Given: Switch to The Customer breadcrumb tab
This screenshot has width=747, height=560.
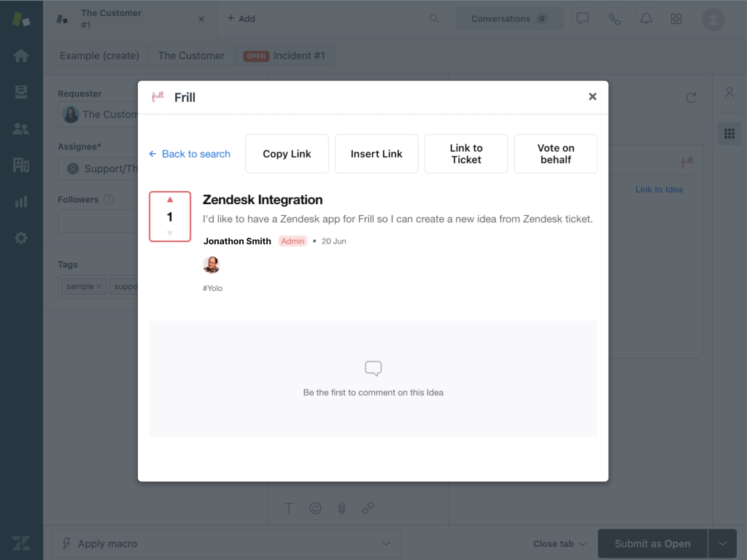Looking at the screenshot, I should coord(191,55).
